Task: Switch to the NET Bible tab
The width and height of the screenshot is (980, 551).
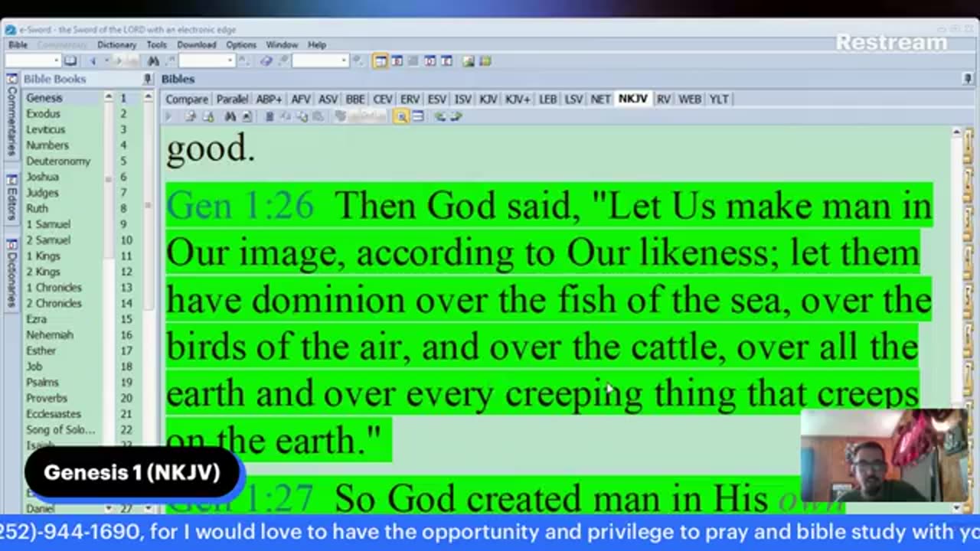Action: [x=600, y=99]
